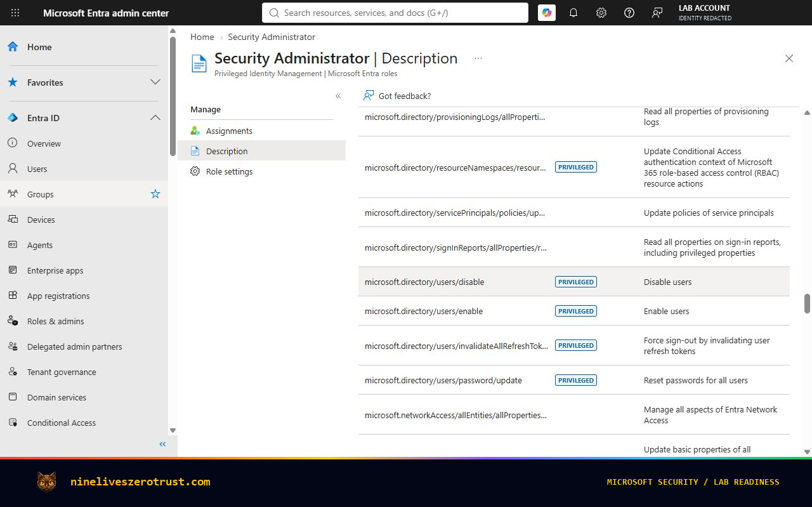Viewport: 812px width, 507px height.
Task: Collapse the left sidebar with double arrow
Action: [x=162, y=444]
